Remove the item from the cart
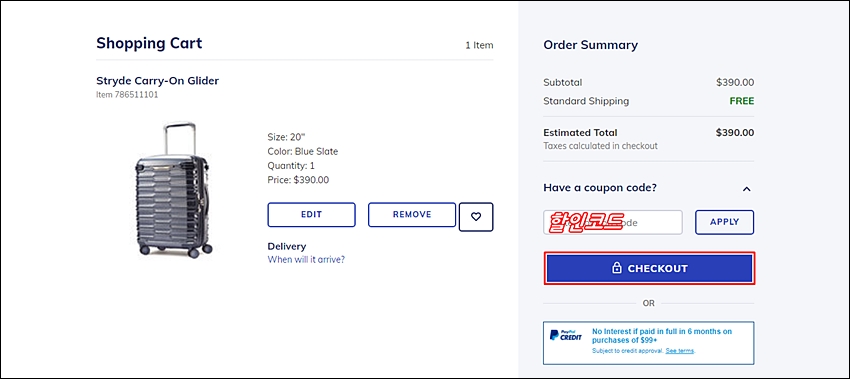Viewport: 850px width, 379px height. (x=412, y=215)
